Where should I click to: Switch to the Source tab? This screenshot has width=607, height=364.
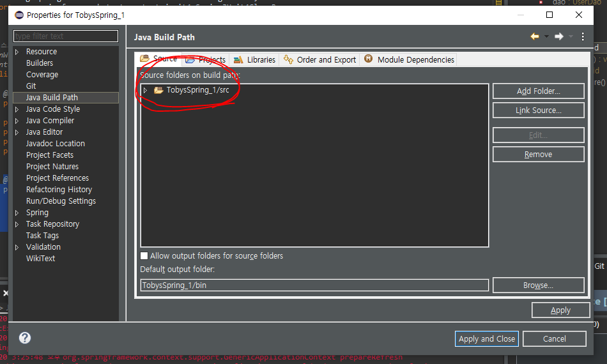point(158,59)
